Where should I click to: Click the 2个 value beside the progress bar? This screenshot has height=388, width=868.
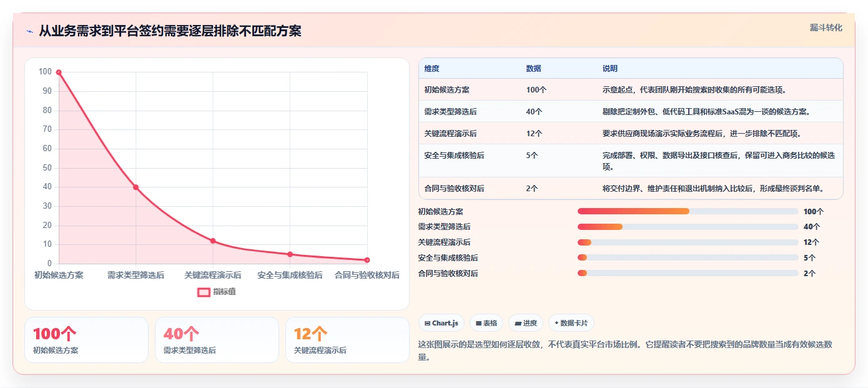coord(810,273)
